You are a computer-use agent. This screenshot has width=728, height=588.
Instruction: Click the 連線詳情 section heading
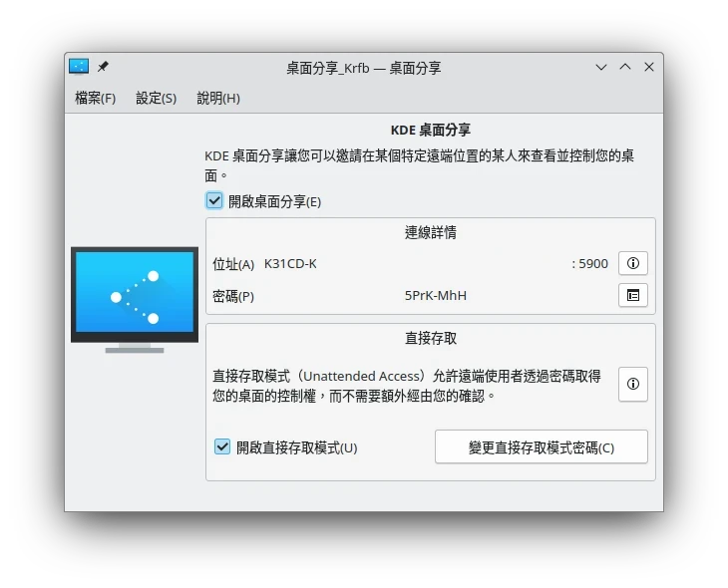pos(431,232)
